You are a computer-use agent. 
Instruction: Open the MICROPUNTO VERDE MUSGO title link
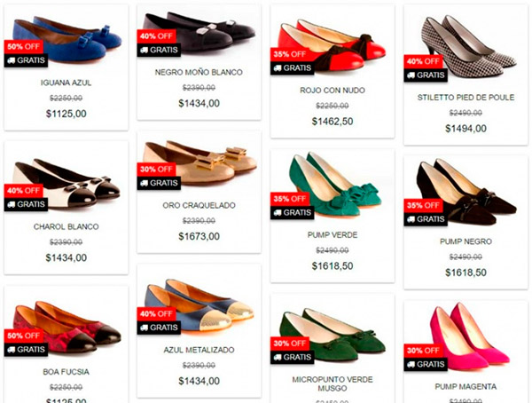point(332,384)
